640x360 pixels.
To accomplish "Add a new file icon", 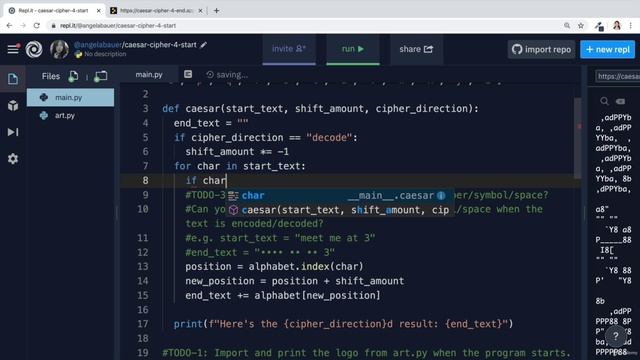I will tap(73, 76).
